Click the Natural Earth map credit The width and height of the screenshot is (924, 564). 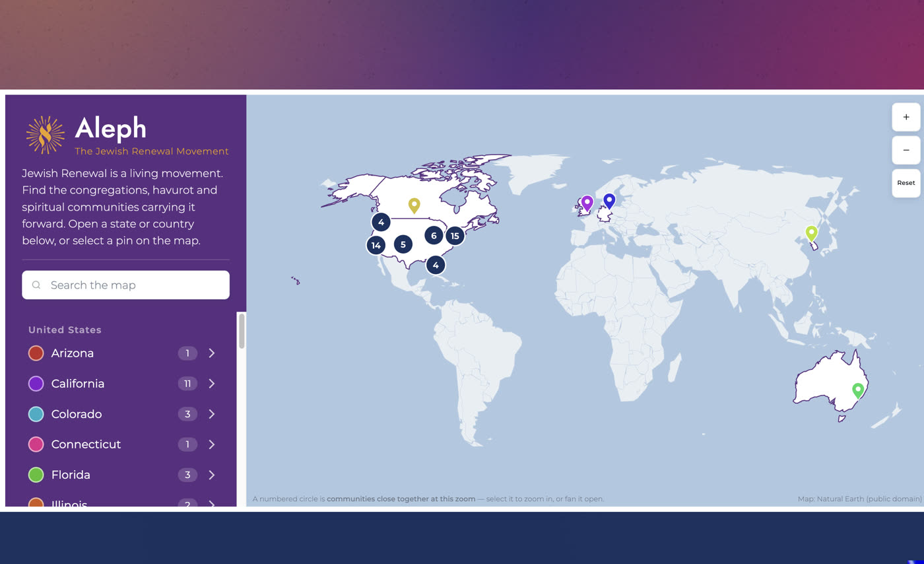(859, 499)
